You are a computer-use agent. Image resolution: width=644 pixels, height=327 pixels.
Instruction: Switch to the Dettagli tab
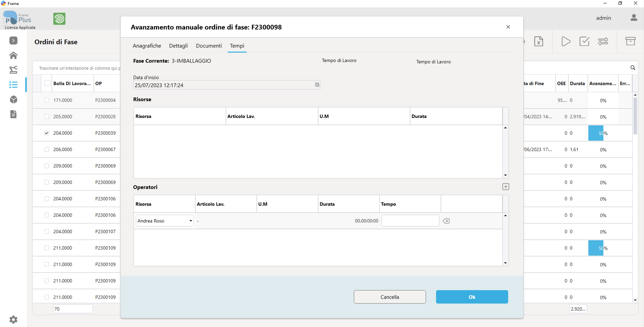(178, 46)
